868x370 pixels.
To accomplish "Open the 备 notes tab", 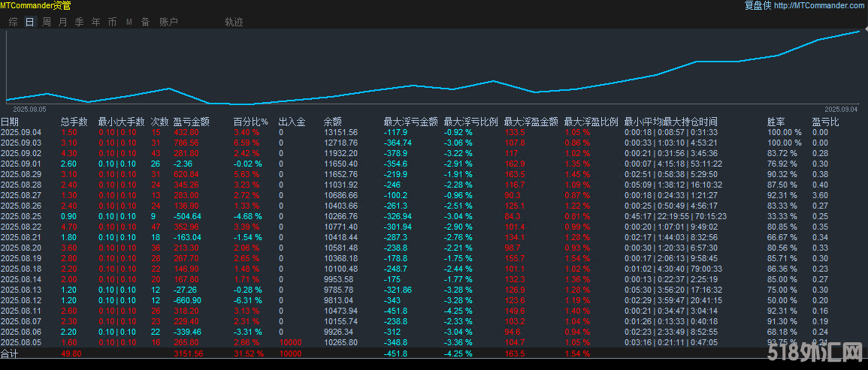I will tap(145, 23).
